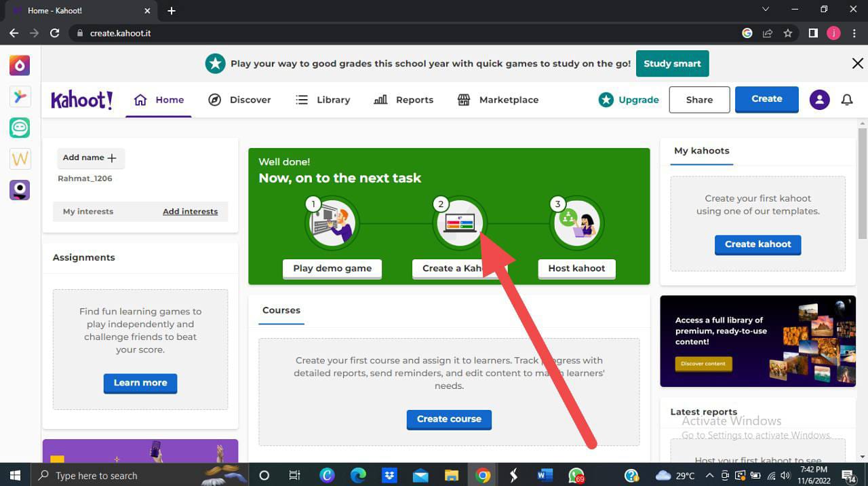Reload the Kahoot page
868x486 pixels.
pyautogui.click(x=55, y=33)
